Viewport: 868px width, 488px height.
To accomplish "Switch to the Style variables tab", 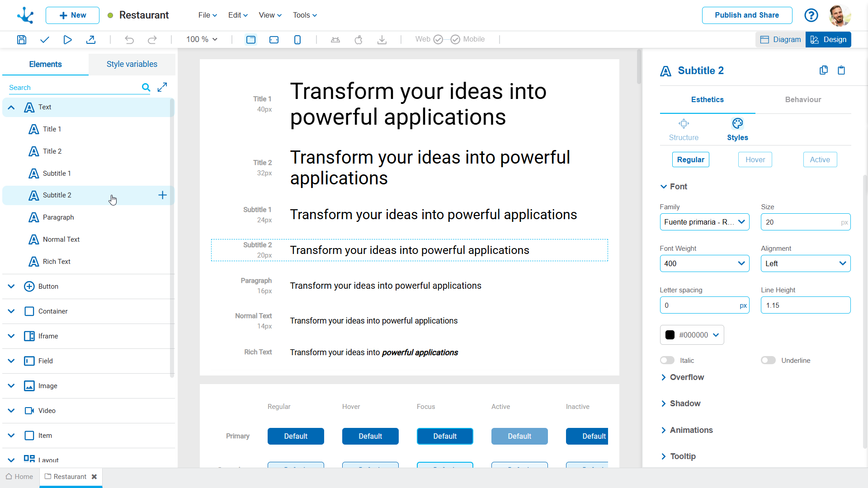I will (132, 64).
